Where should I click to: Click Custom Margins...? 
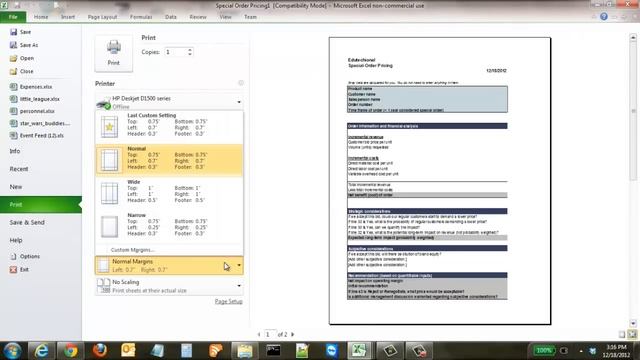click(x=132, y=250)
